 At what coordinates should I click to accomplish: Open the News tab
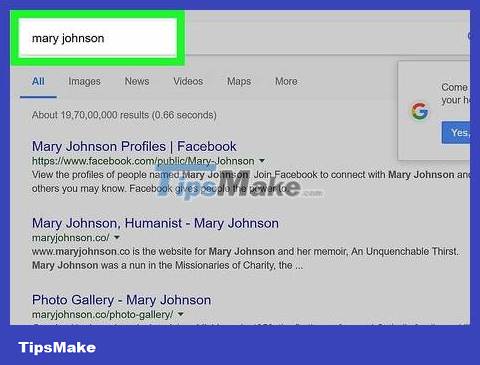coord(137,81)
